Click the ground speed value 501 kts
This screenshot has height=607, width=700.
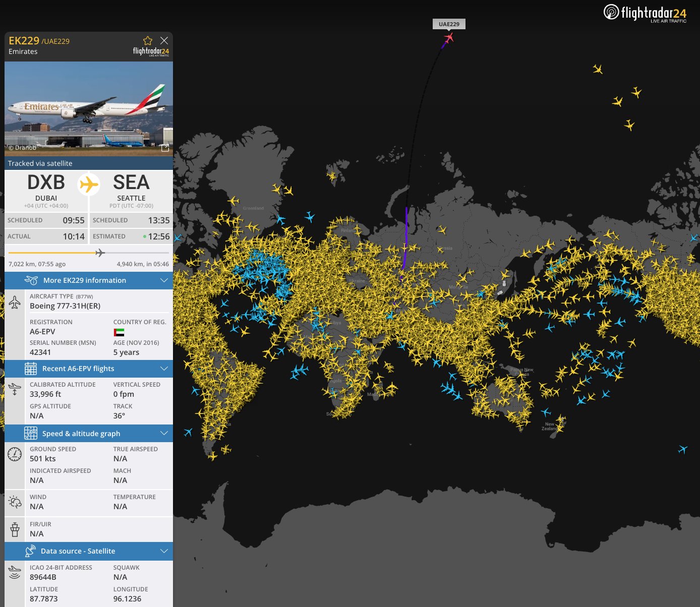click(x=43, y=459)
